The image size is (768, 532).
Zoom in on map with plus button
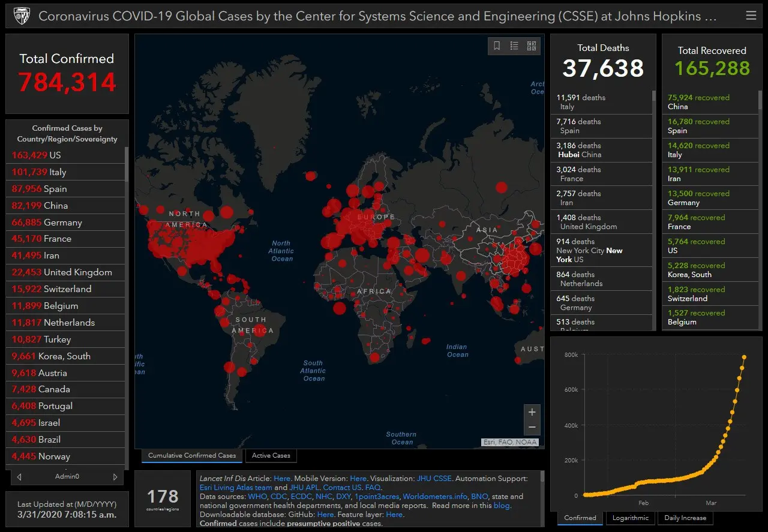[532, 412]
